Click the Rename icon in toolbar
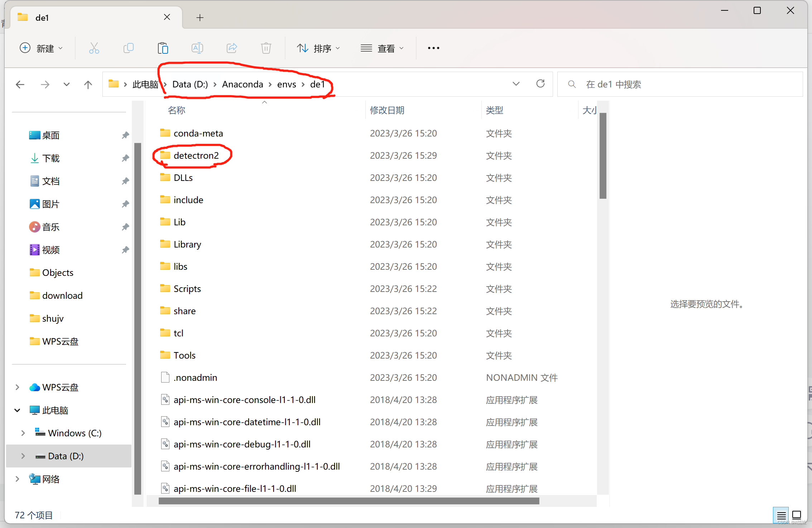The image size is (812, 528). (197, 48)
